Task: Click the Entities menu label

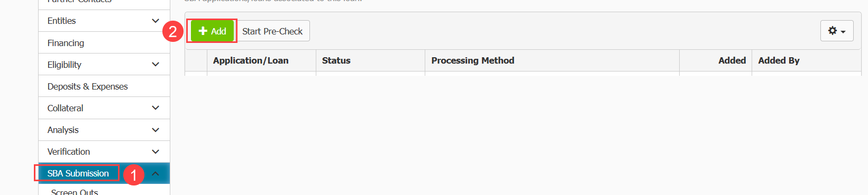Action: (61, 21)
